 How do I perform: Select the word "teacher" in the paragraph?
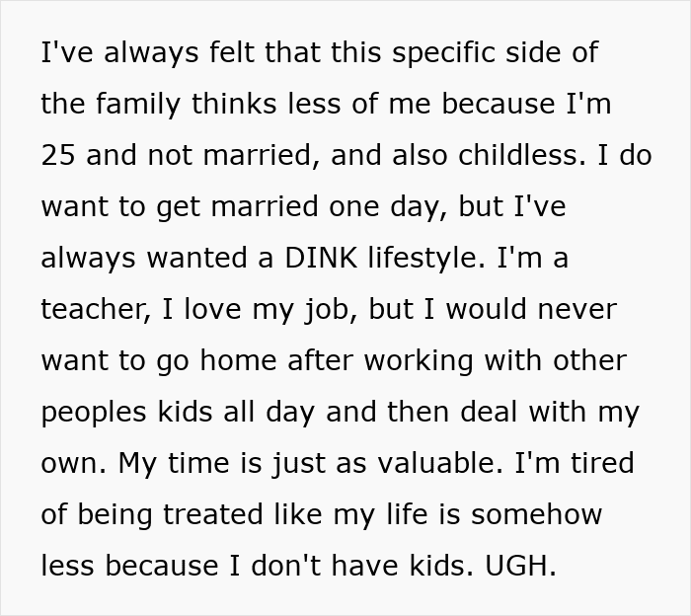(82, 309)
